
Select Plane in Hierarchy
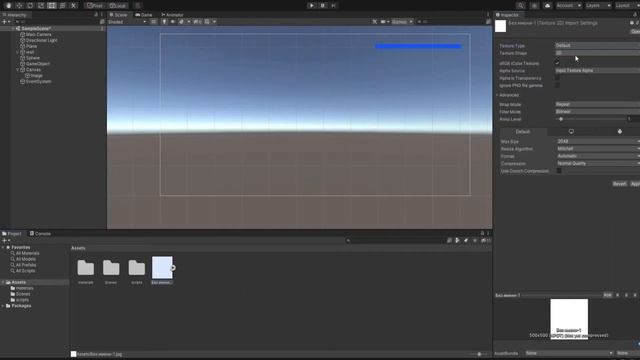29,47
